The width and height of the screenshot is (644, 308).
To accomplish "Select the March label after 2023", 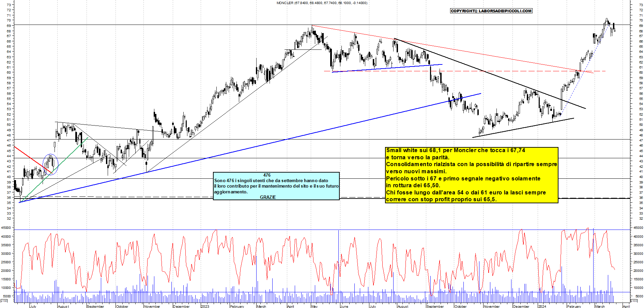I will coord(261,306).
